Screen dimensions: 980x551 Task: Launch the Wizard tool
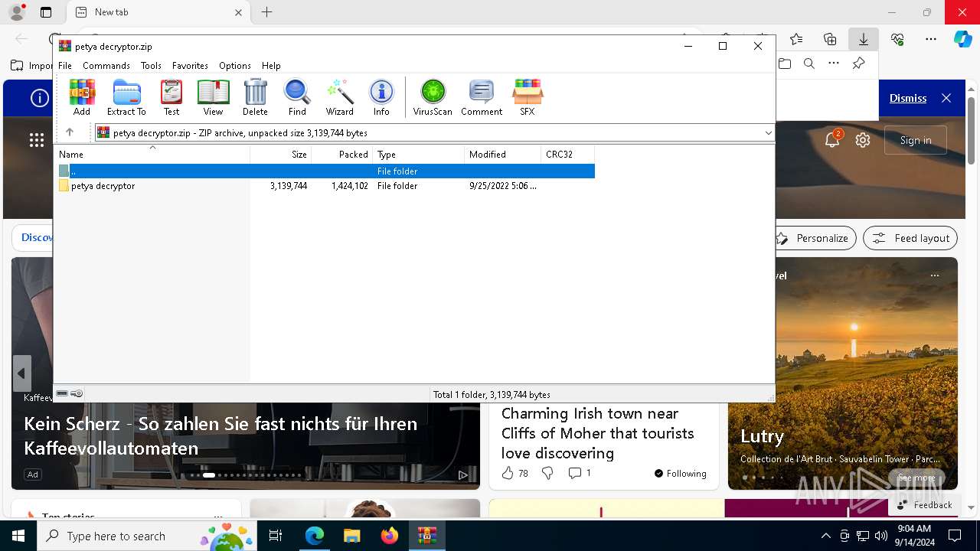pyautogui.click(x=340, y=97)
